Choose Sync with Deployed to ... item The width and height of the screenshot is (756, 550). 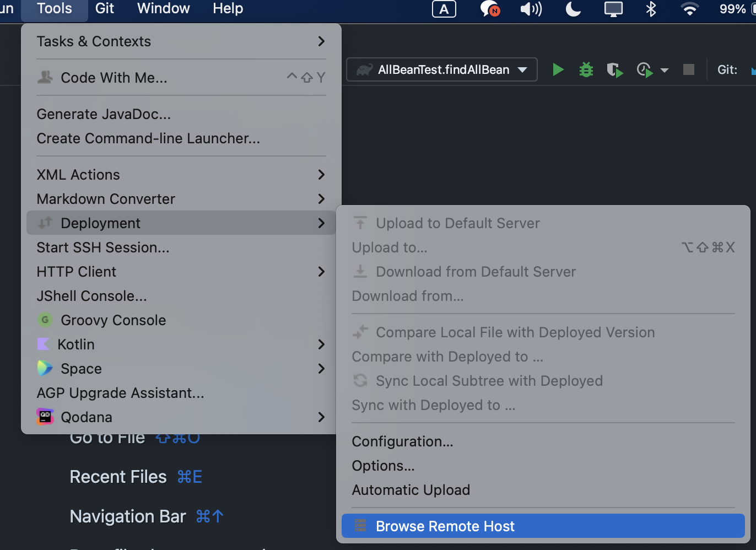tap(543, 405)
